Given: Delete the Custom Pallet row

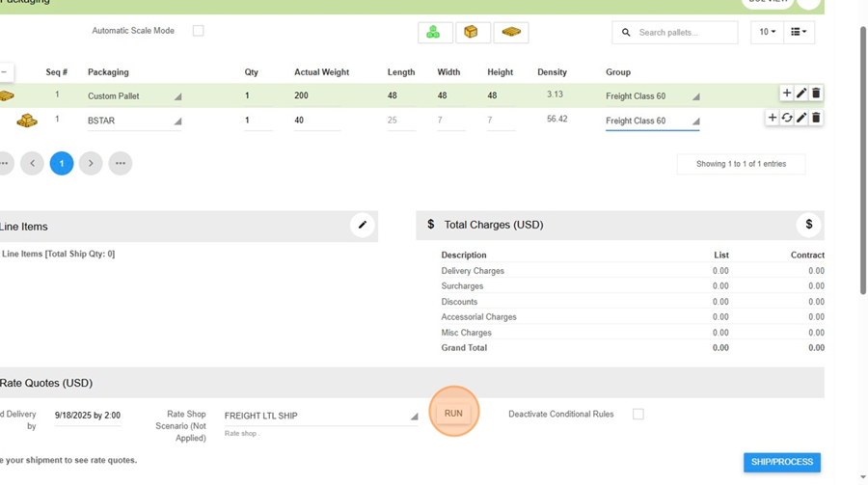Looking at the screenshot, I should (816, 94).
